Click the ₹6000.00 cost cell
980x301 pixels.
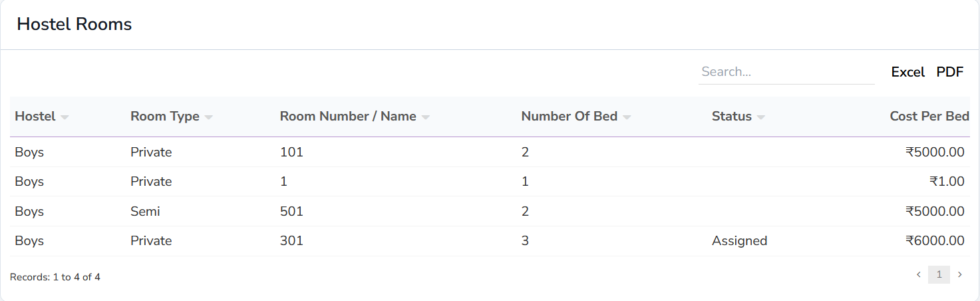click(935, 241)
